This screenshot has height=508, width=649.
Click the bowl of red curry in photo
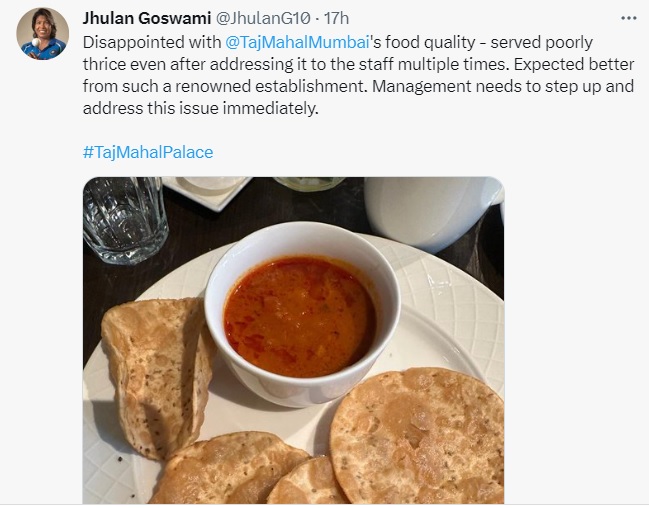pyautogui.click(x=300, y=315)
